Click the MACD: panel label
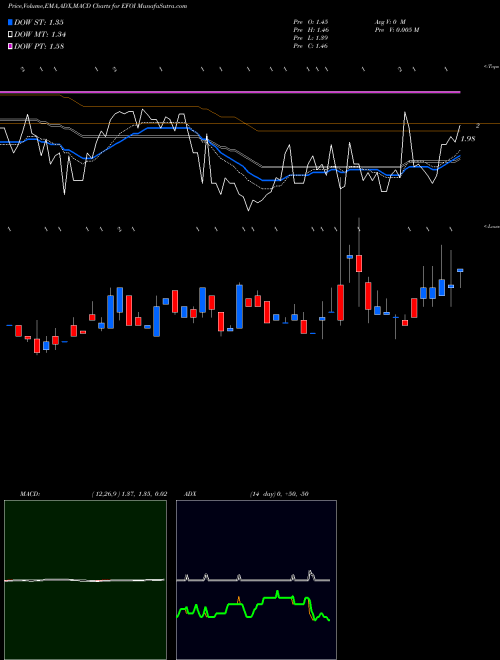The width and height of the screenshot is (500, 660). click(29, 494)
